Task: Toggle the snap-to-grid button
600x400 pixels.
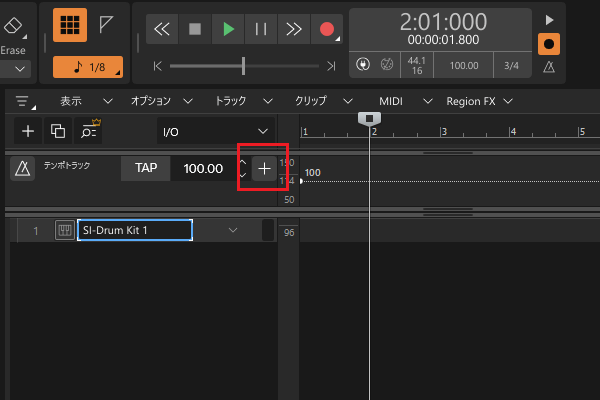Action: click(x=68, y=27)
